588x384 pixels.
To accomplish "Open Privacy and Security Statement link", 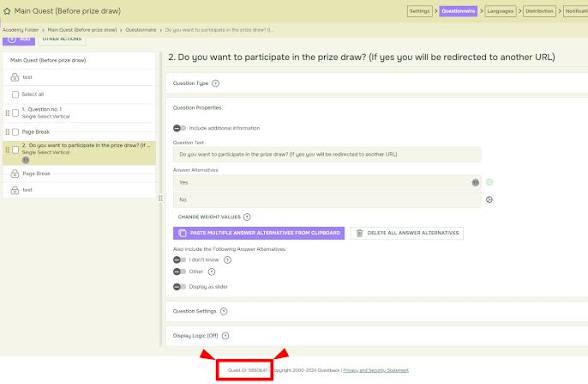I will click(376, 370).
